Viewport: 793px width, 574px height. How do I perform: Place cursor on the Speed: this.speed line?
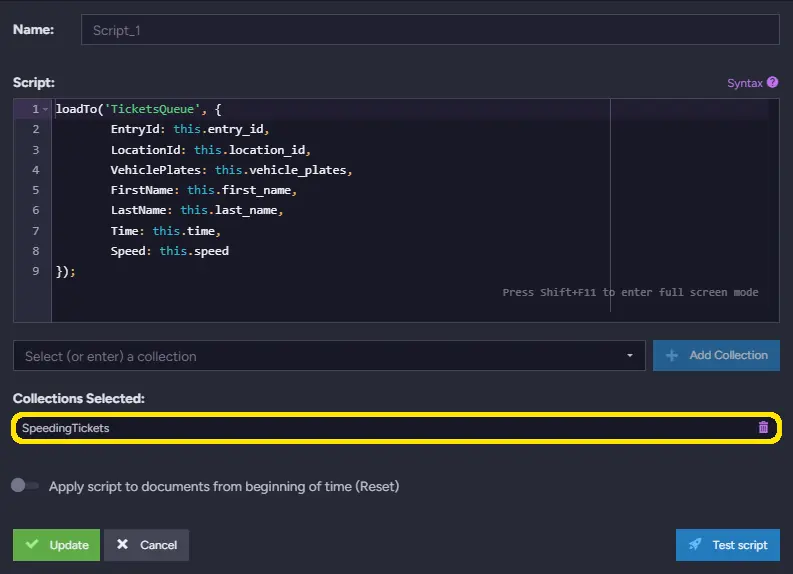(x=169, y=251)
